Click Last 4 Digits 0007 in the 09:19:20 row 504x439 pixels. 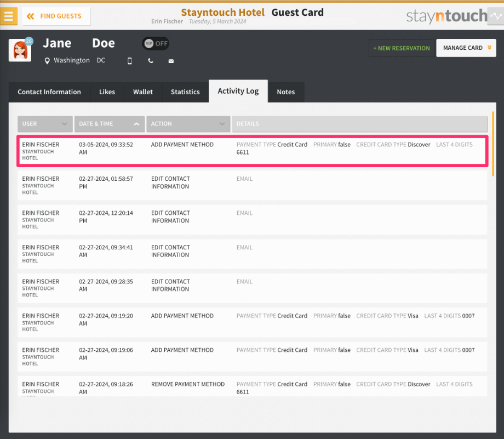point(449,316)
